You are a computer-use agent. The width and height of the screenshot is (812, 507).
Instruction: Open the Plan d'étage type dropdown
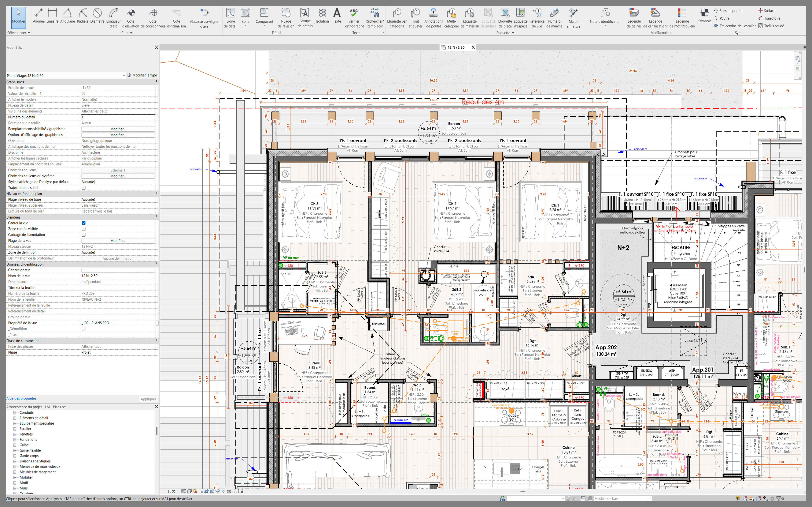(123, 75)
